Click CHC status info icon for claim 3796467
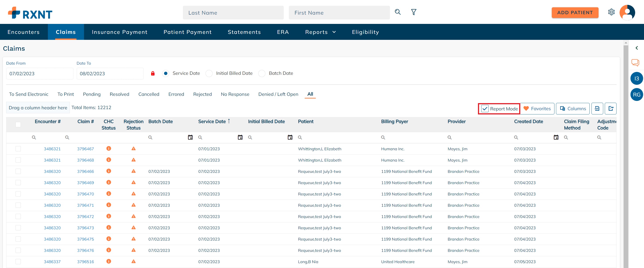 coord(108,148)
